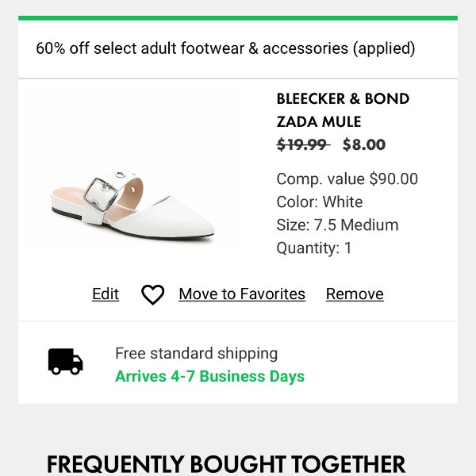Viewport: 476px width, 476px height.
Task: Select Move to Favorites link
Action: [242, 294]
